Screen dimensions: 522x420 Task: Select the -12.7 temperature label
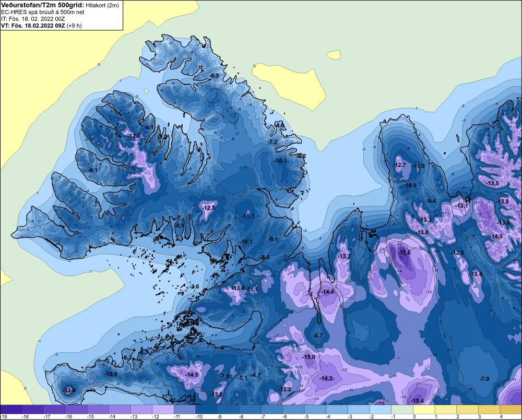click(399, 165)
